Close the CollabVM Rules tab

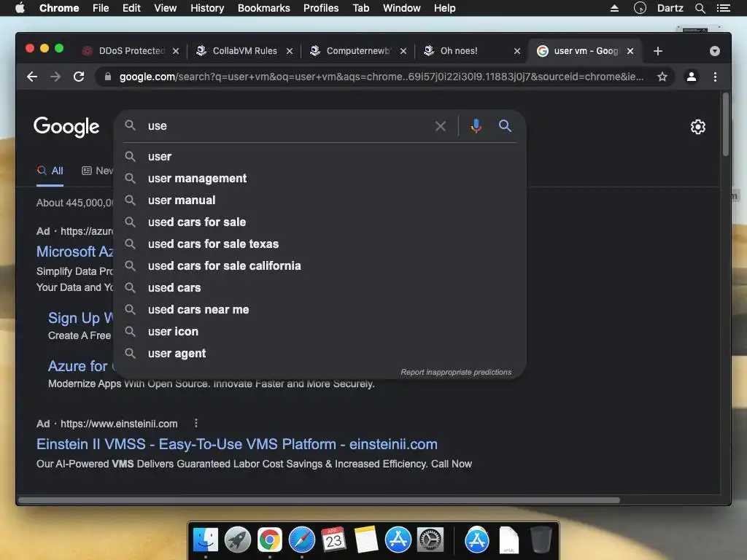(x=289, y=51)
